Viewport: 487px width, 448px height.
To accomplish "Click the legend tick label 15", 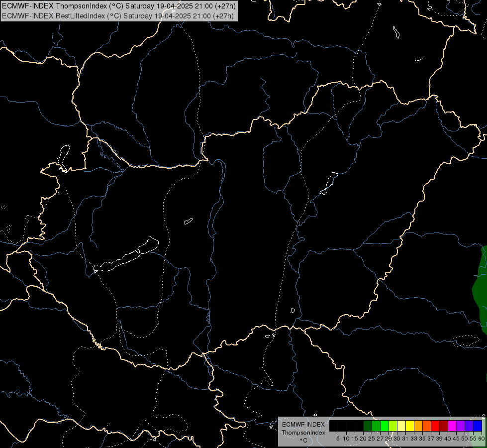I will pyautogui.click(x=355, y=439).
